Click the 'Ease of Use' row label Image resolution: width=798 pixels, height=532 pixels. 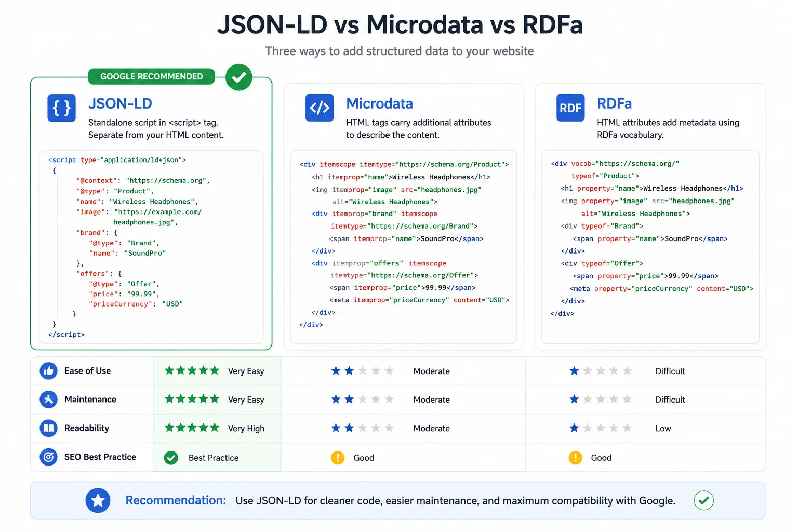(87, 371)
